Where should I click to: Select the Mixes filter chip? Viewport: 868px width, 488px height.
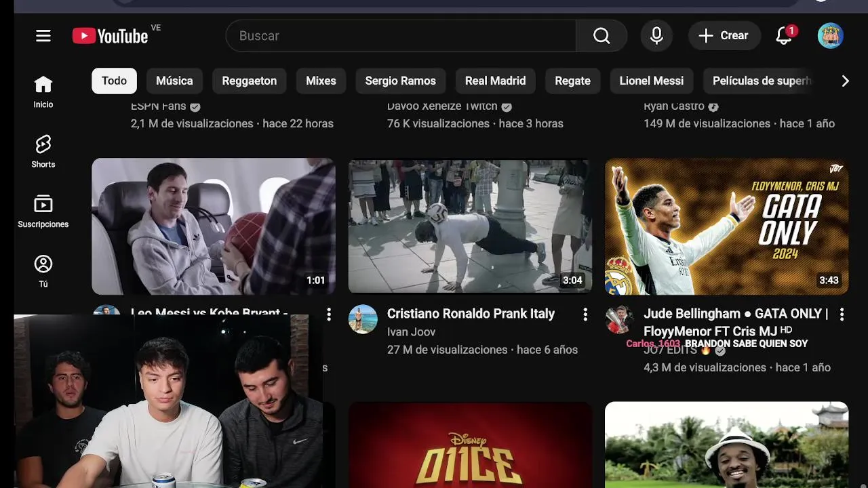click(x=321, y=81)
